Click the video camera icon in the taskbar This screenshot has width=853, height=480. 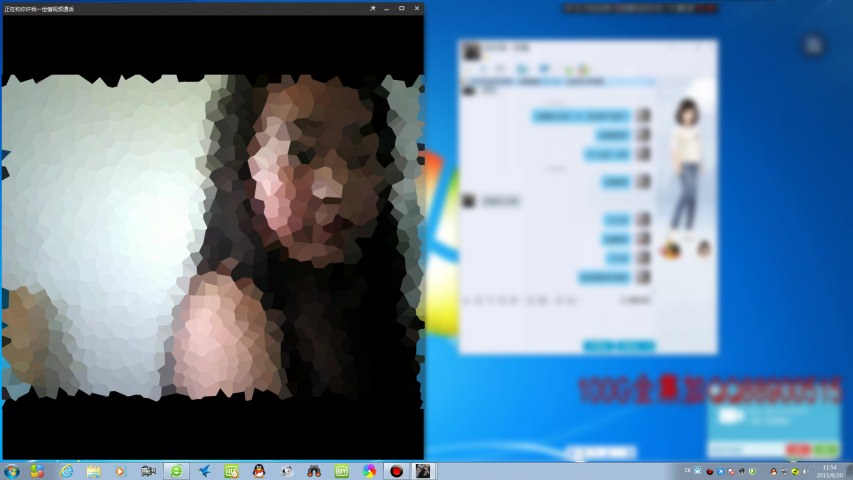coord(149,471)
